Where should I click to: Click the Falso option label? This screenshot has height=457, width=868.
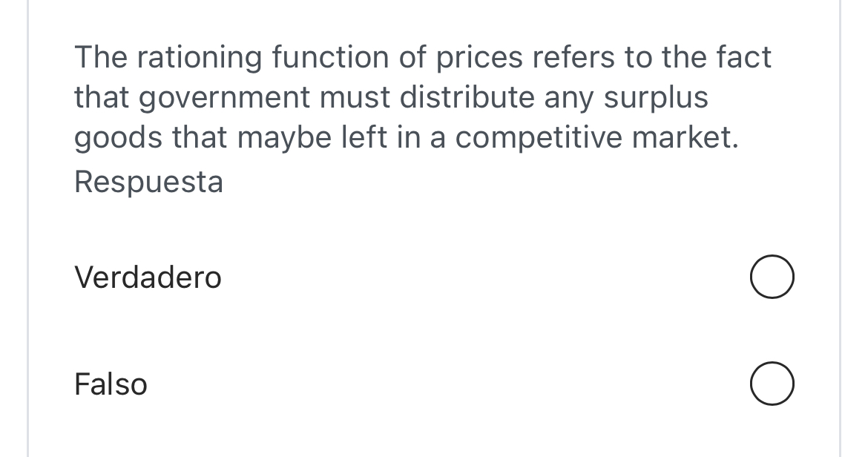pyautogui.click(x=110, y=384)
